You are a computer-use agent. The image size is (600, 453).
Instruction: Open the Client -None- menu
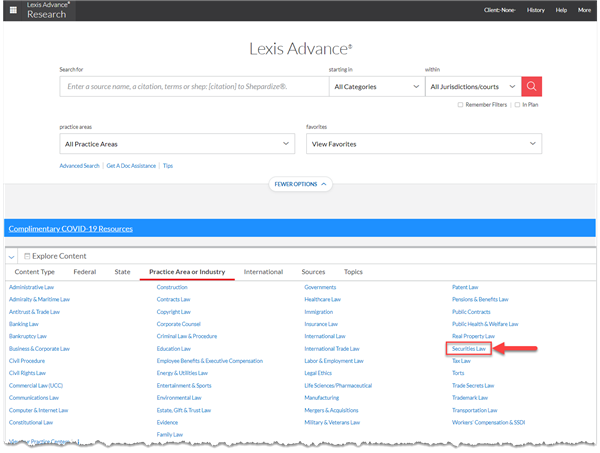499,10
